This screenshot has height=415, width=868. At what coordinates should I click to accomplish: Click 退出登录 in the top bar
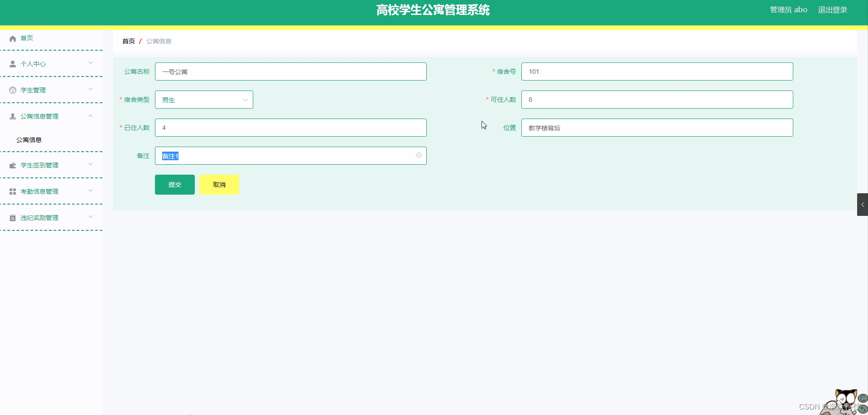[x=832, y=9]
